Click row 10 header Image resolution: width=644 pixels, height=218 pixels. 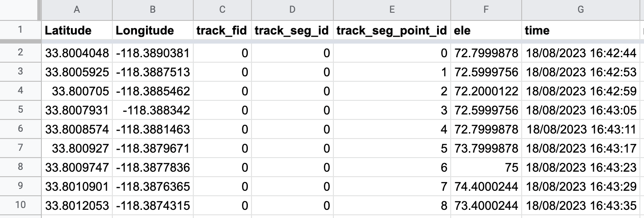click(20, 206)
